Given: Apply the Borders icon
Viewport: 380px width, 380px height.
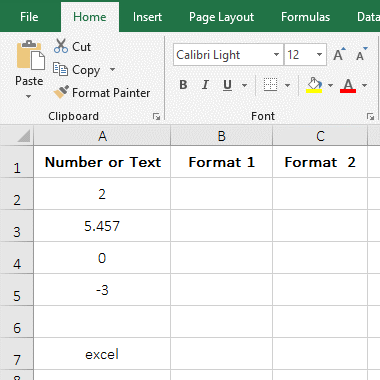Looking at the screenshot, I should pyautogui.click(x=270, y=85).
